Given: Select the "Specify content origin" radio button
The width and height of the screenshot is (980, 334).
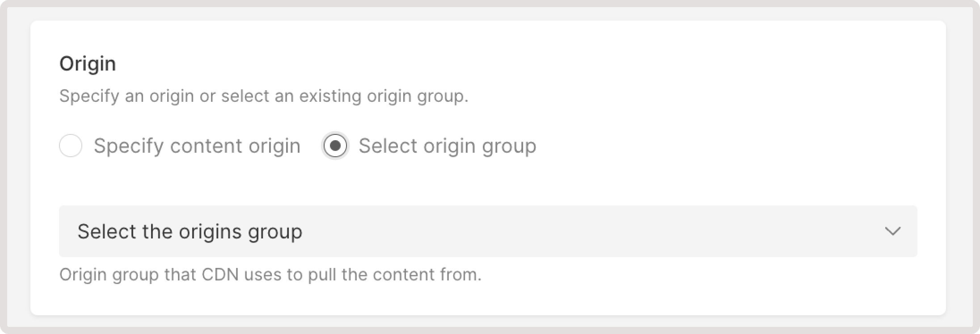Looking at the screenshot, I should [x=71, y=146].
